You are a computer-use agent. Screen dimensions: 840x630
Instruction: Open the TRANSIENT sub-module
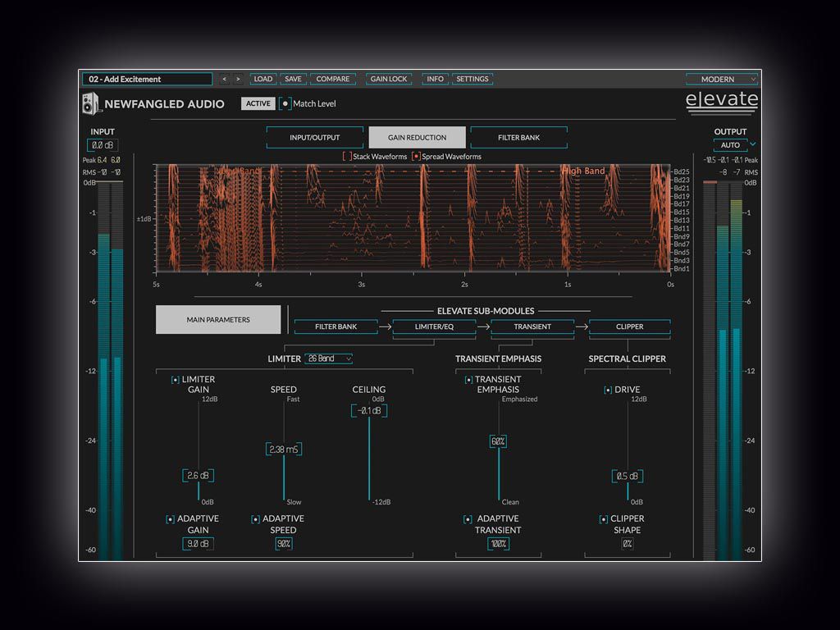pos(532,326)
